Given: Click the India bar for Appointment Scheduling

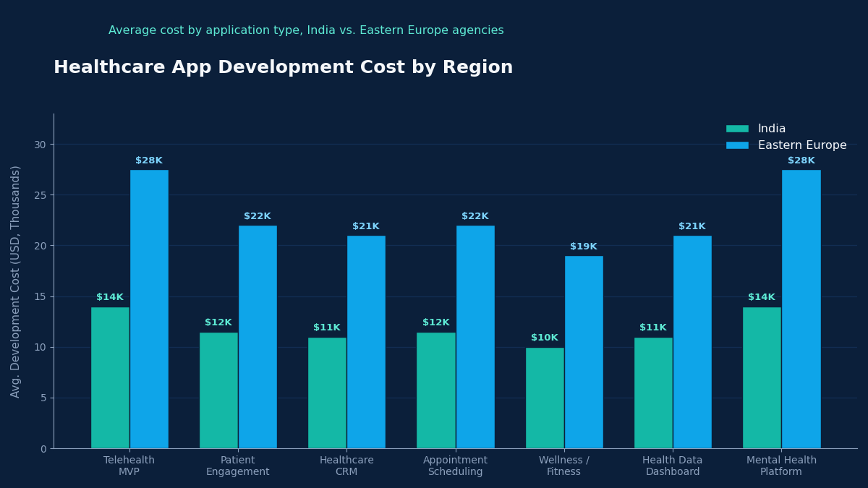Looking at the screenshot, I should (x=436, y=390).
